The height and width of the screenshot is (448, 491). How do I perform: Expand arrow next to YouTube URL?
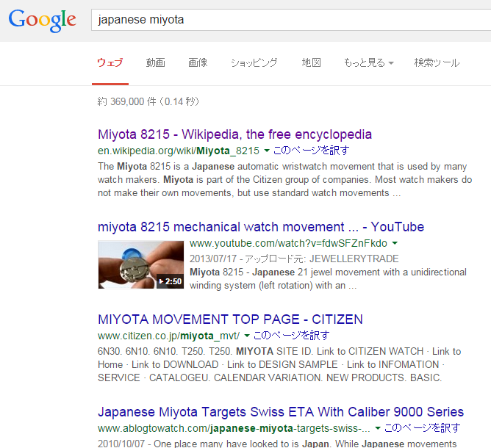(x=395, y=243)
